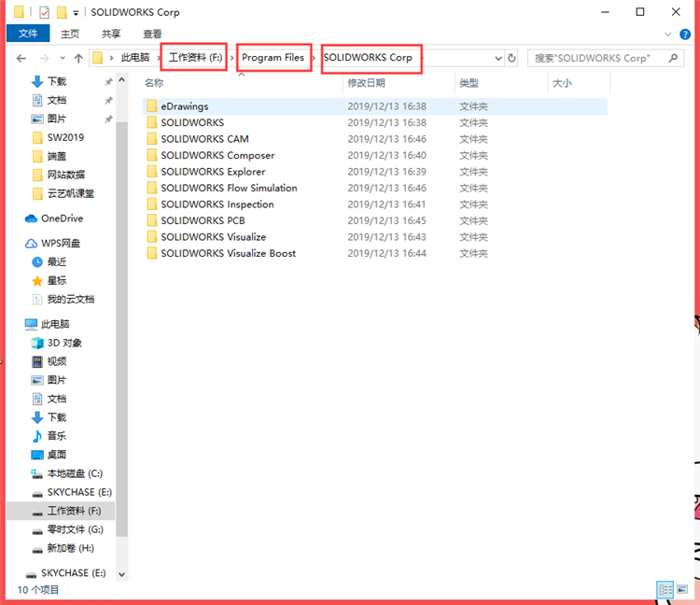
Task: Click the Properties quick access icon
Action: (44, 12)
